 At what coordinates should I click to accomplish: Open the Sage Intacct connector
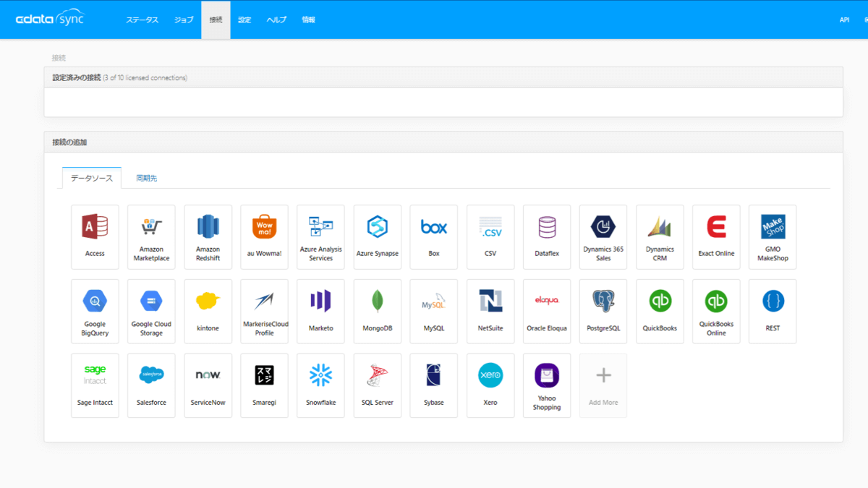pyautogui.click(x=95, y=385)
